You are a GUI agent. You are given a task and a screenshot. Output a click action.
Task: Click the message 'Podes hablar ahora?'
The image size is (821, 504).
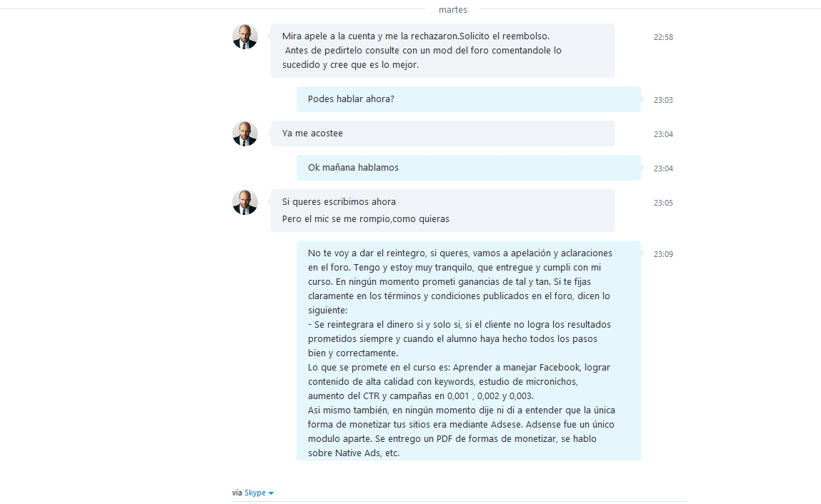[469, 99]
